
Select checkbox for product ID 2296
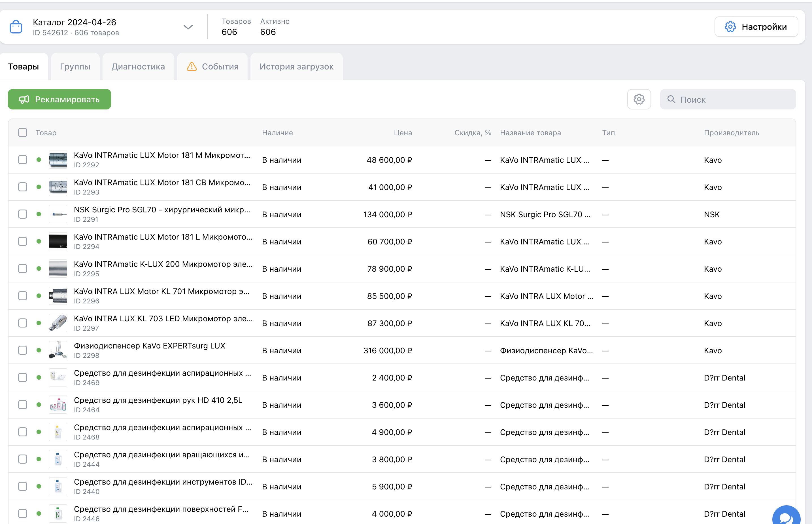pyautogui.click(x=23, y=296)
